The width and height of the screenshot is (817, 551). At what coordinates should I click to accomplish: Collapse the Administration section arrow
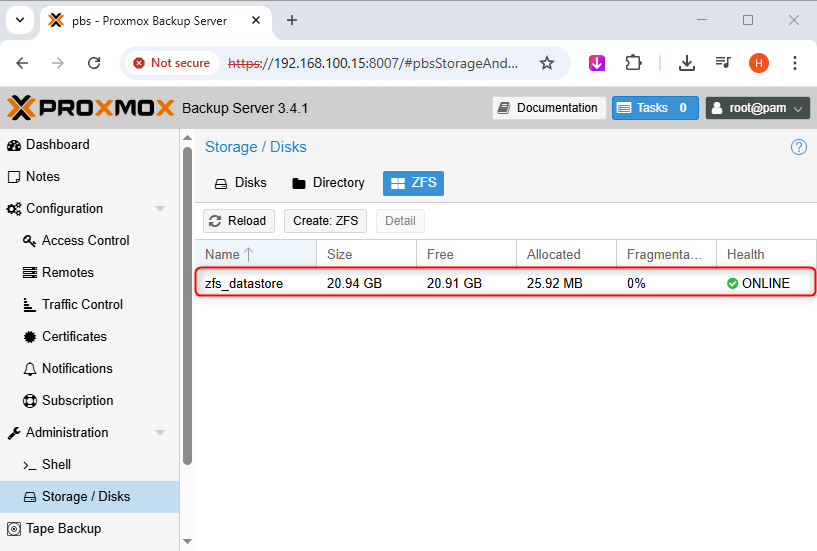pyautogui.click(x=160, y=432)
